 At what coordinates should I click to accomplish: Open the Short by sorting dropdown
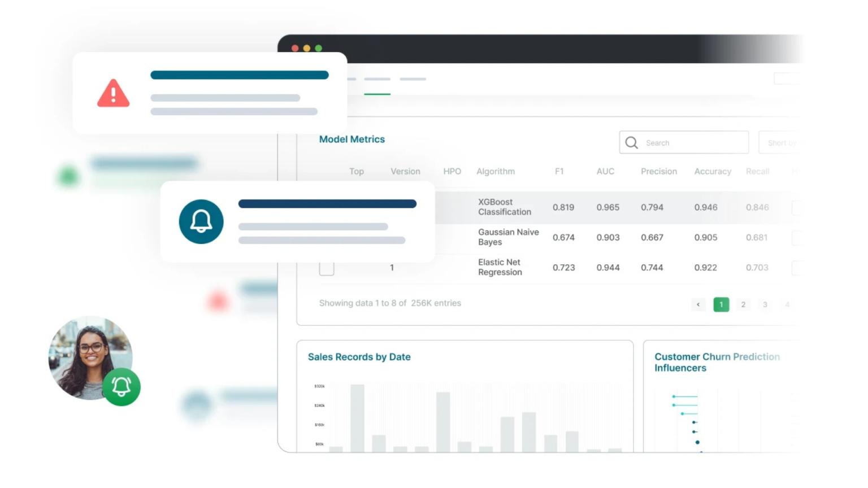[783, 142]
